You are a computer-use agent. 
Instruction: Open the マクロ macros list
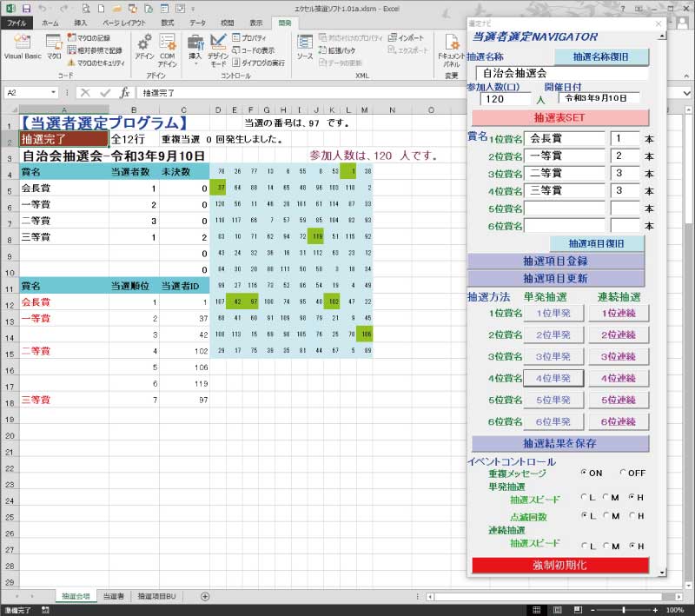click(x=54, y=47)
